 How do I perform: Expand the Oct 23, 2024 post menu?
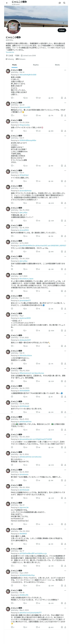pos(65,120)
